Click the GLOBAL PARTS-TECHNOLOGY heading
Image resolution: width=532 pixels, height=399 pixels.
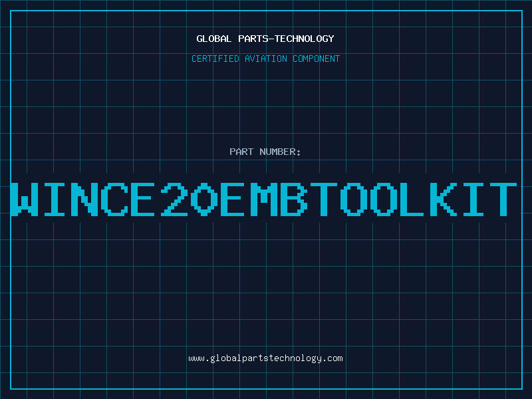click(265, 39)
